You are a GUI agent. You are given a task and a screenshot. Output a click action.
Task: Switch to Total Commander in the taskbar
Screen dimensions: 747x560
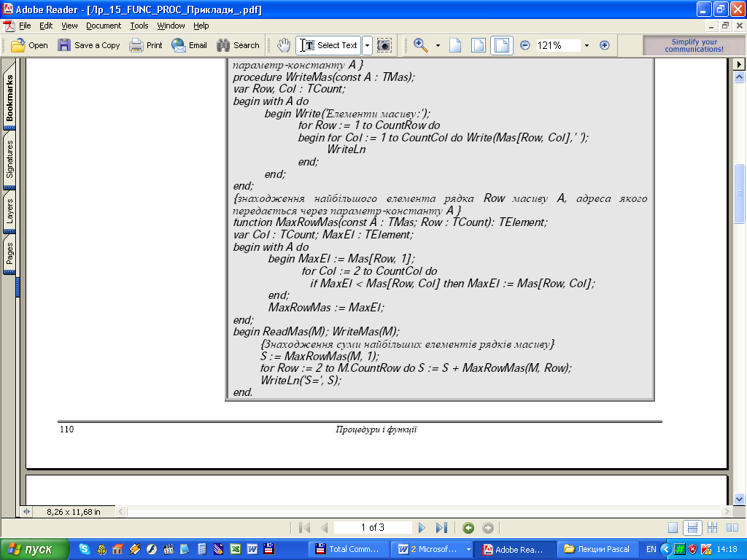348,549
